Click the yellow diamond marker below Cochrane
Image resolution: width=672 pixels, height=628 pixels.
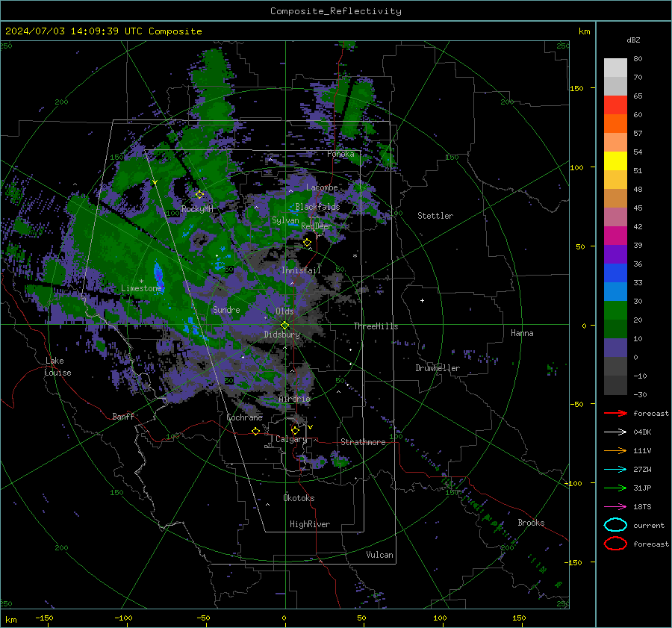[x=256, y=431]
